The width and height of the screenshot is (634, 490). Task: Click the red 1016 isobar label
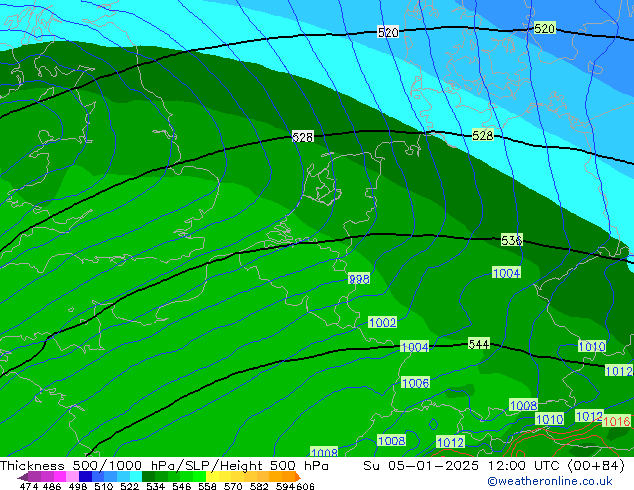point(616,422)
